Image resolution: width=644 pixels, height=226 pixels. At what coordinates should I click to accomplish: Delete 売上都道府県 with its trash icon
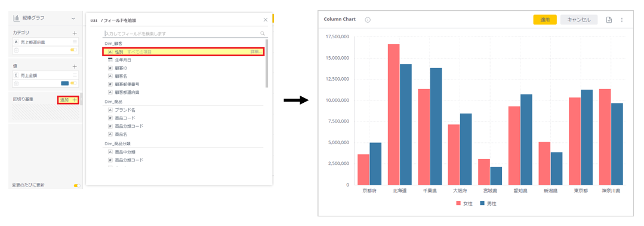[17, 50]
